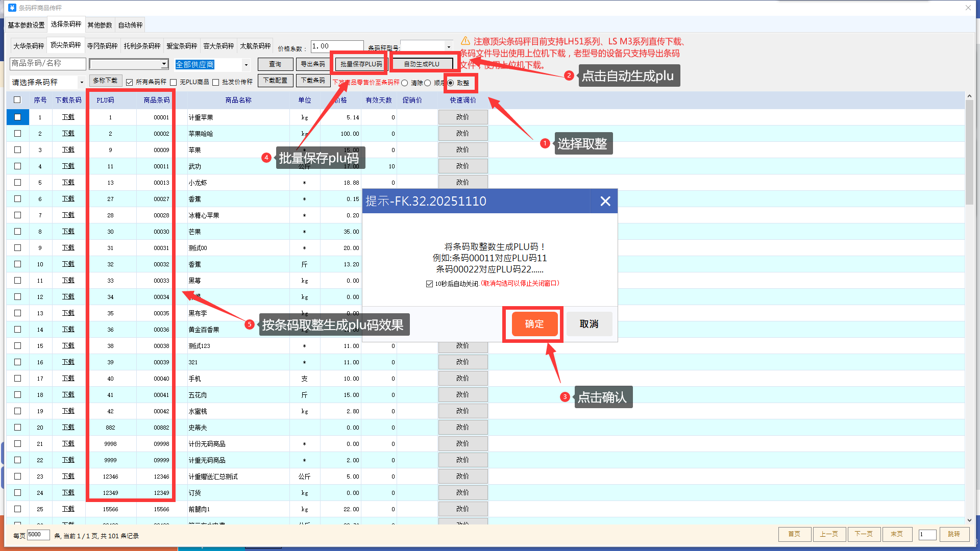Expand the 全部供应商 dropdown
The image size is (980, 551).
click(x=246, y=65)
